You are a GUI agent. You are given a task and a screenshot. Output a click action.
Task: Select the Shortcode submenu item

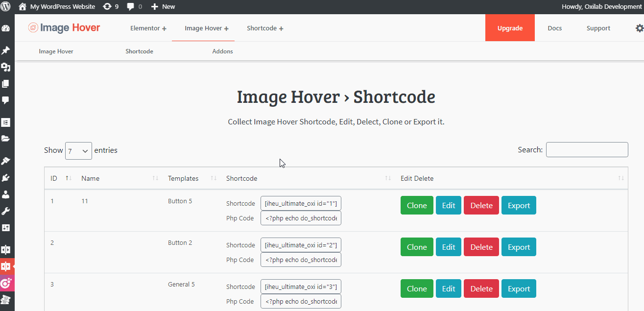tap(139, 51)
